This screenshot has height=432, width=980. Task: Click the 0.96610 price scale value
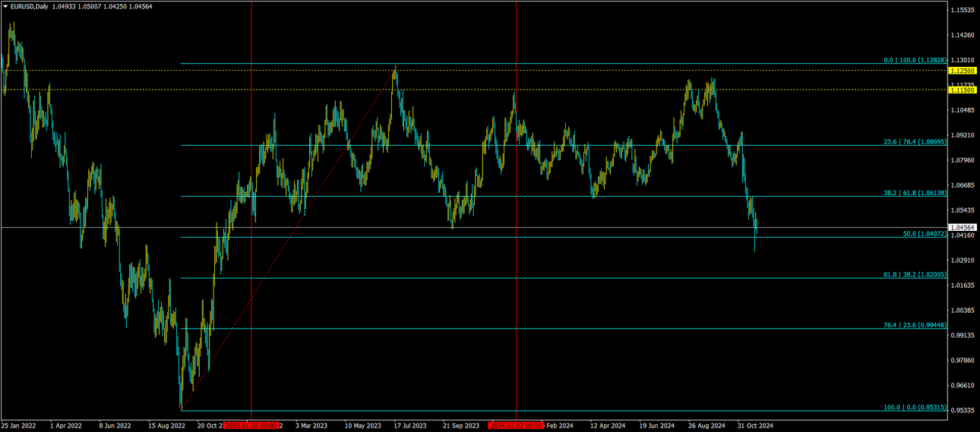(963, 386)
